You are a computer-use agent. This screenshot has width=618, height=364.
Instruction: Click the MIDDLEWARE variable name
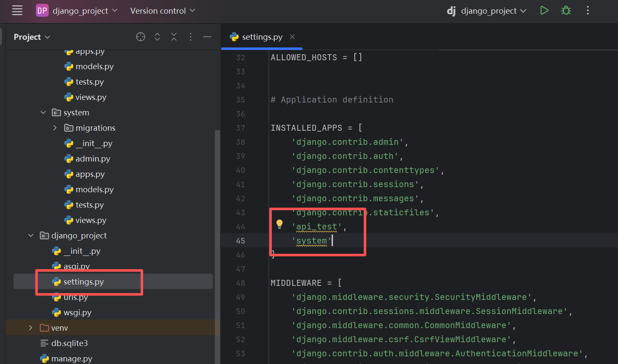tap(296, 283)
